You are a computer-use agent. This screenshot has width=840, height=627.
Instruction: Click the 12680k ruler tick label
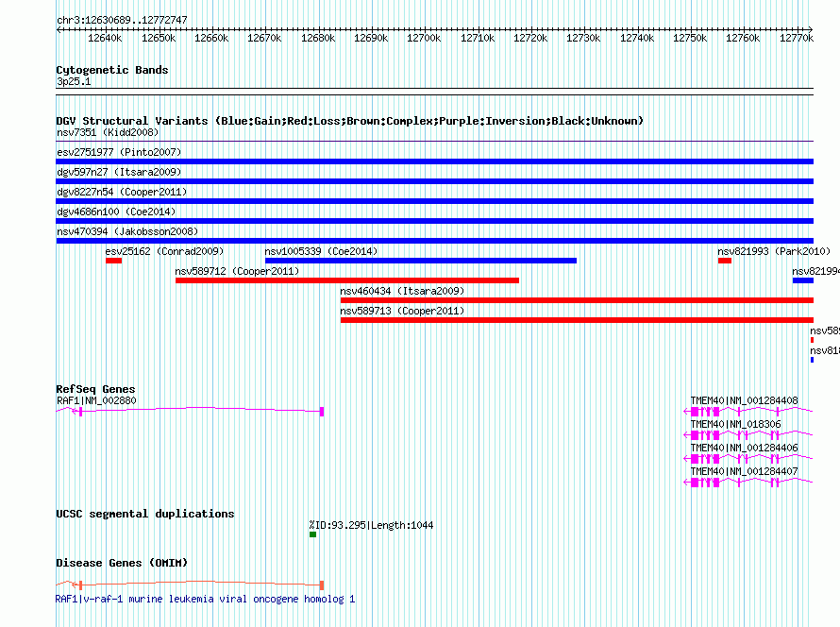pos(318,38)
